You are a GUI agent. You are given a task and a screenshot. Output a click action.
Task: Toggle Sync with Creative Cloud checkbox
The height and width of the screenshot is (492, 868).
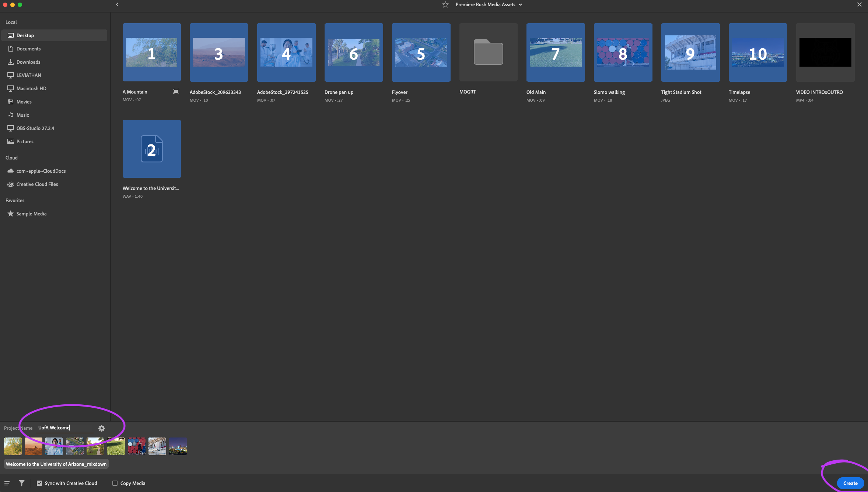(39, 483)
